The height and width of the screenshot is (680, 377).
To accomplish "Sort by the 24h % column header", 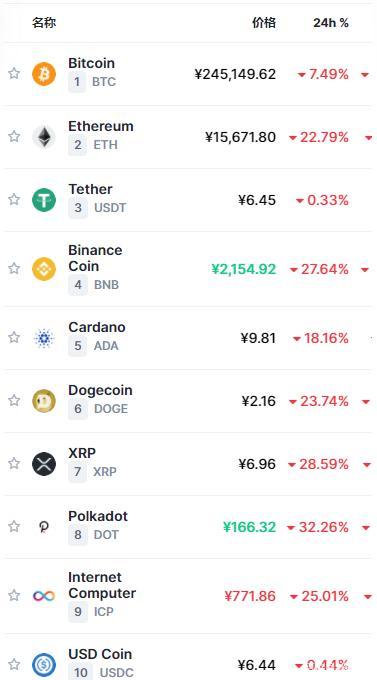I will point(331,23).
